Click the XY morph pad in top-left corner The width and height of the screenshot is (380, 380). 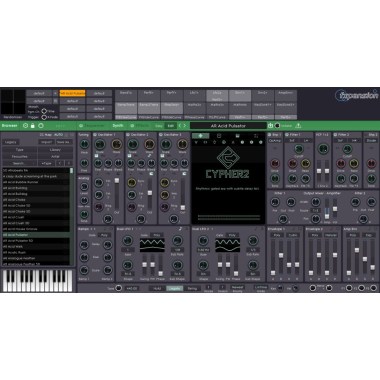pos(13,102)
